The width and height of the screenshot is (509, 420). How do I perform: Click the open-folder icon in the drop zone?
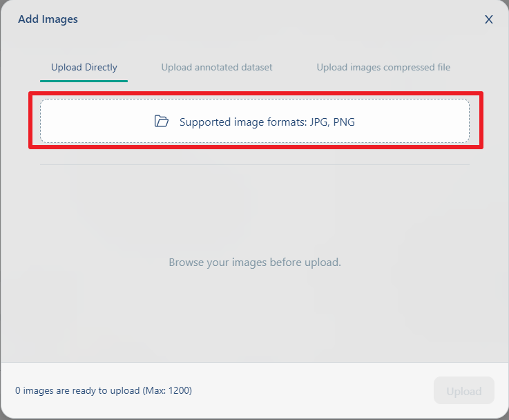click(x=162, y=121)
